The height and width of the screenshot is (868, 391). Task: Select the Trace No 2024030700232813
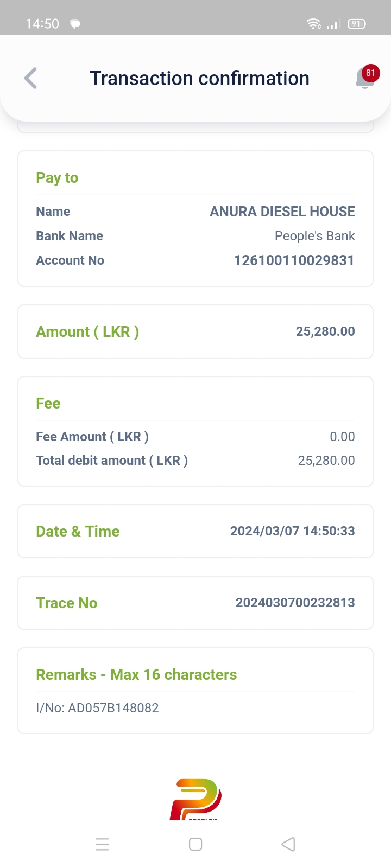point(295,603)
